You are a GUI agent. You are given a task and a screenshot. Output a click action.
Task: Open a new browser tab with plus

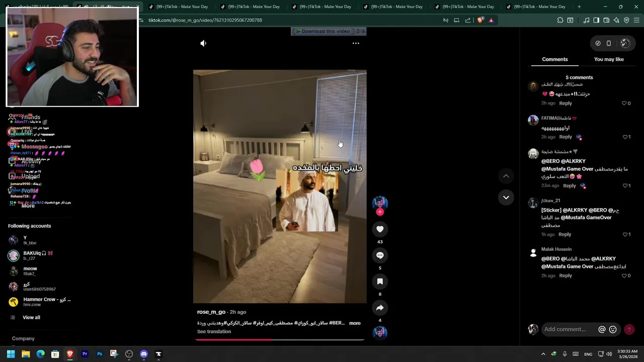579,7
